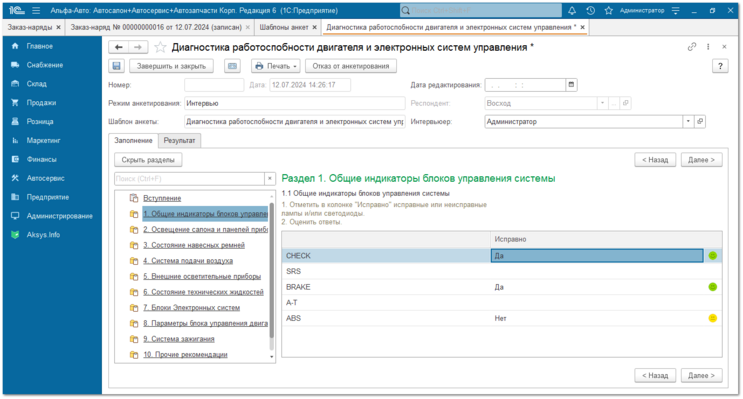
Task: Click the global search field in title bar
Action: (x=480, y=10)
